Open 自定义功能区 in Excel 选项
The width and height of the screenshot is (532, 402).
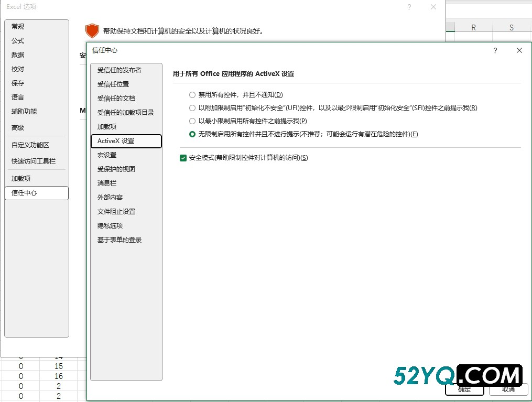tap(37, 145)
